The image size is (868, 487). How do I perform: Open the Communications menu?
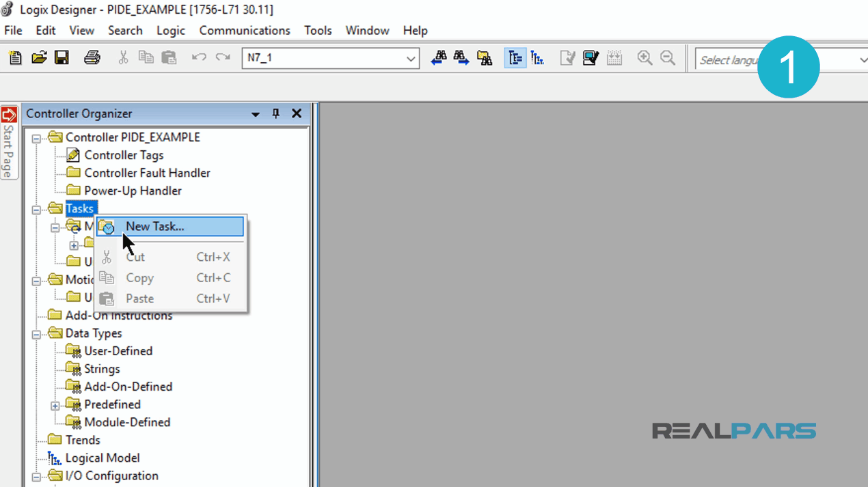(244, 30)
